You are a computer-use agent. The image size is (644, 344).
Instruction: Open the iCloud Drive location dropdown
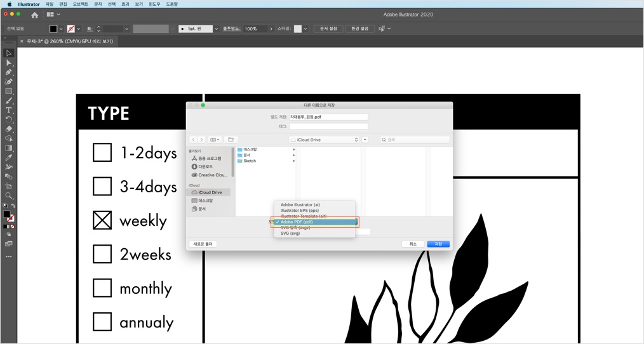[324, 140]
